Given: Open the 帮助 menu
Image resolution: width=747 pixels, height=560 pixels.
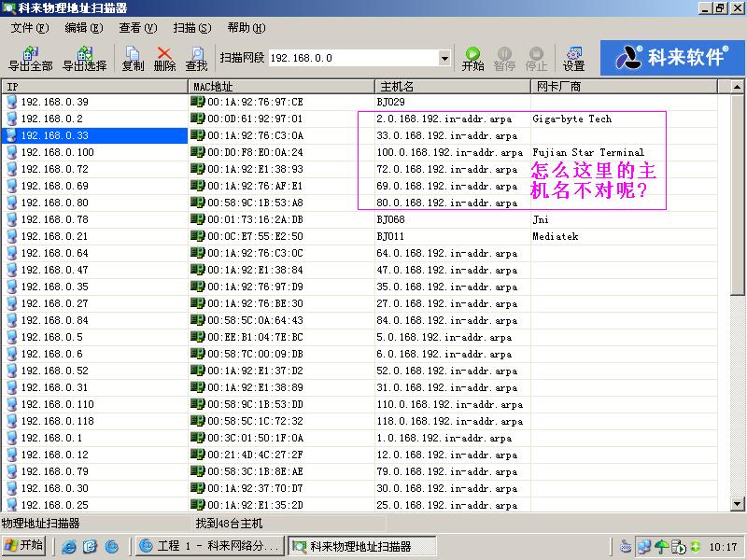Looking at the screenshot, I should 246,28.
